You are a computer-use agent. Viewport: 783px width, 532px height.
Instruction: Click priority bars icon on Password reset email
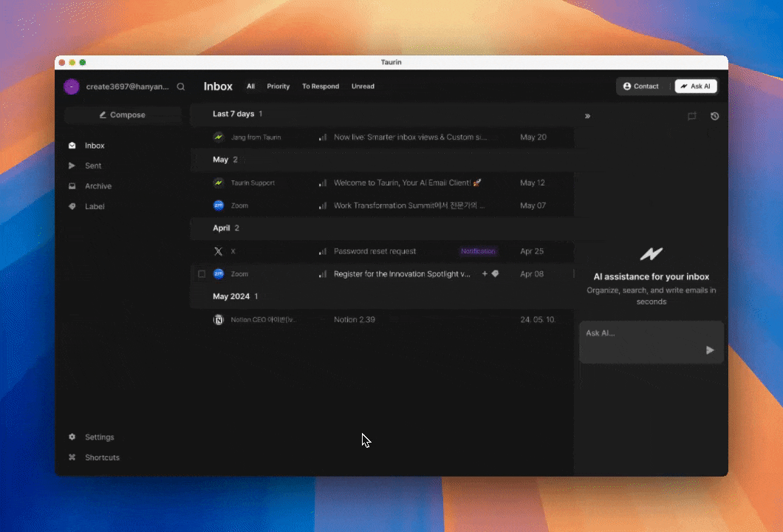tap(323, 251)
